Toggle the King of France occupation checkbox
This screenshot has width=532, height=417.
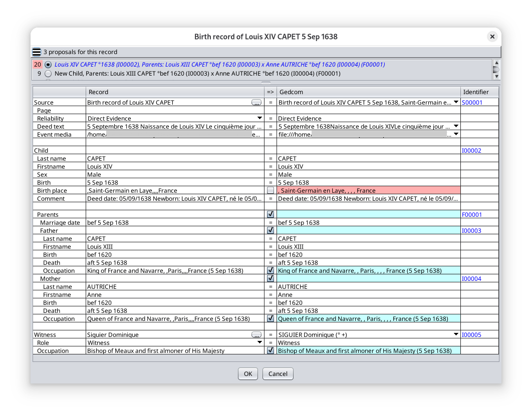(271, 270)
